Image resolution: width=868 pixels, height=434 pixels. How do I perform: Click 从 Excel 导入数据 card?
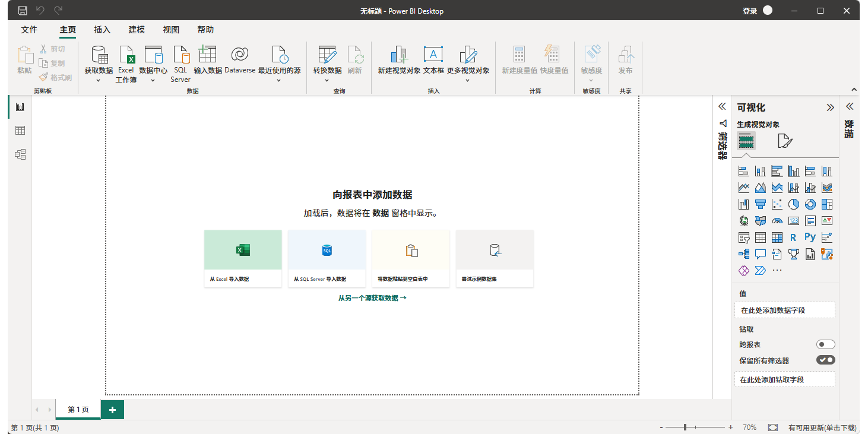pos(243,258)
